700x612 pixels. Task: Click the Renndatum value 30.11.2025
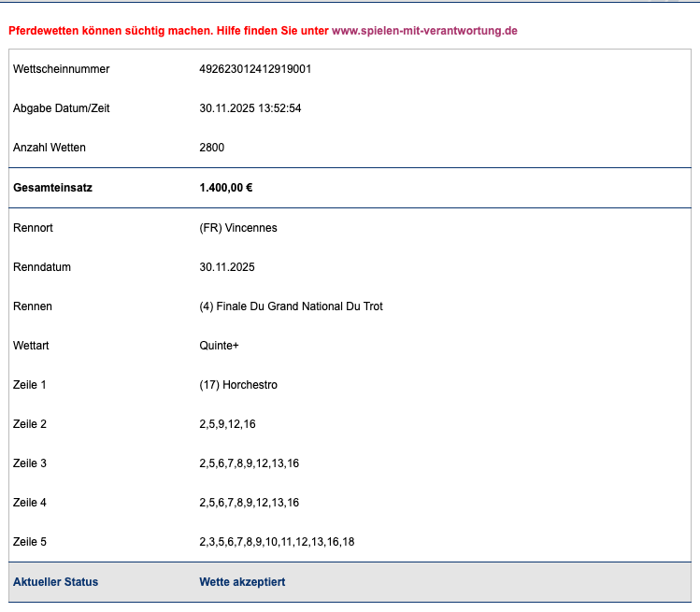227,267
